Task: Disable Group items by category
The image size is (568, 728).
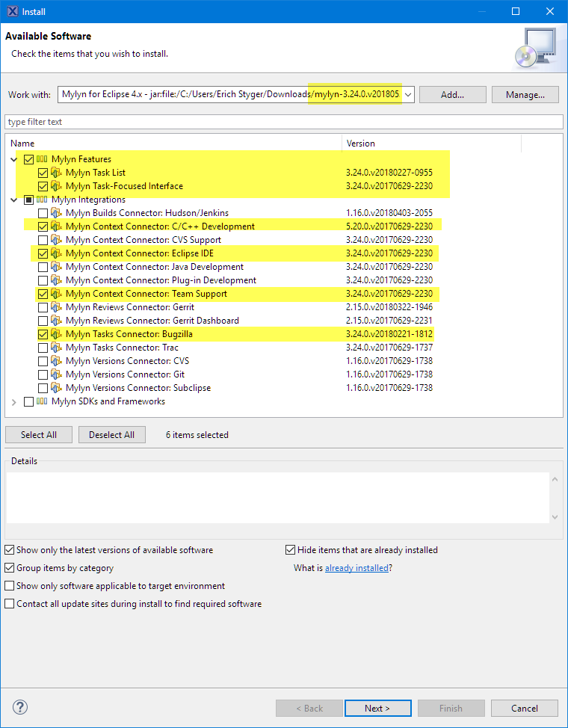Action: (10, 568)
